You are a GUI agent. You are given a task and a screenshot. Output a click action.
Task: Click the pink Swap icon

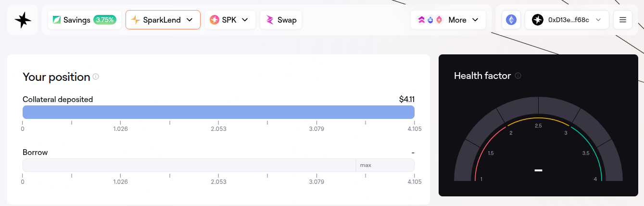(270, 20)
